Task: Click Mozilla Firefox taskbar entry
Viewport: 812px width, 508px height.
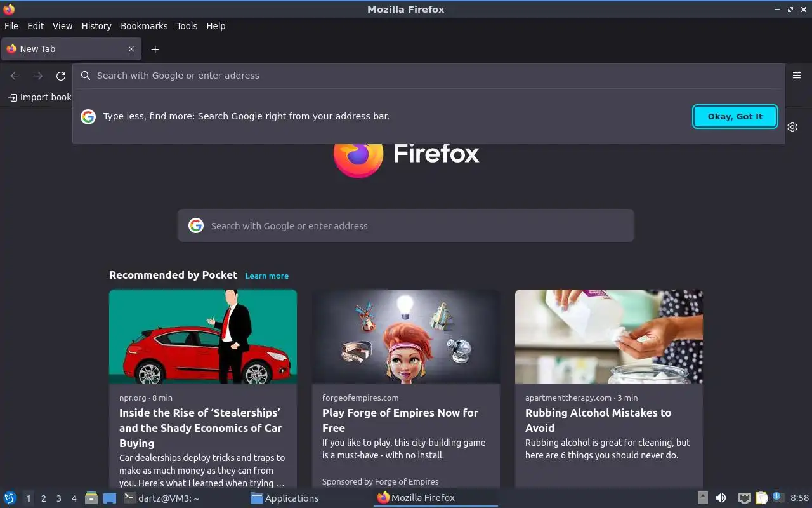Action: coord(437,498)
